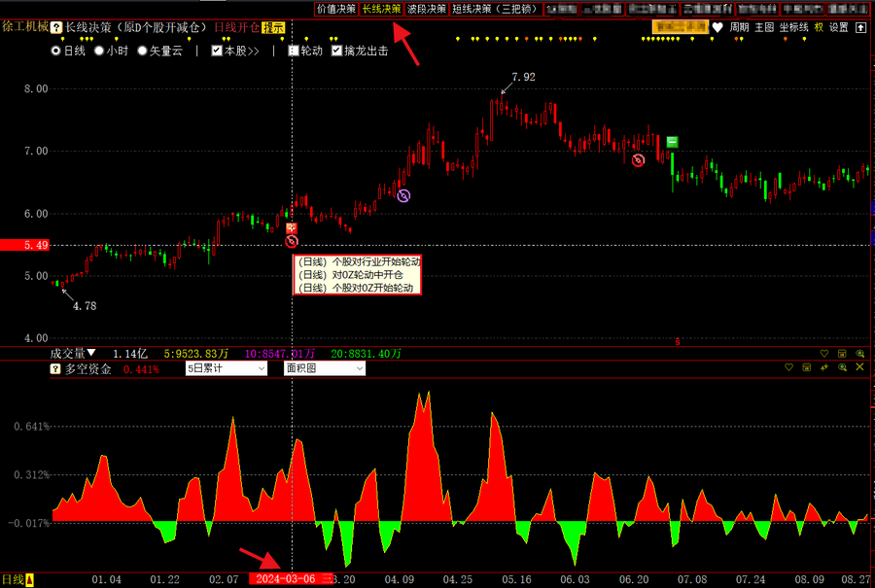Enable the 轮动 checkbox
This screenshot has height=588, width=875.
pos(294,51)
